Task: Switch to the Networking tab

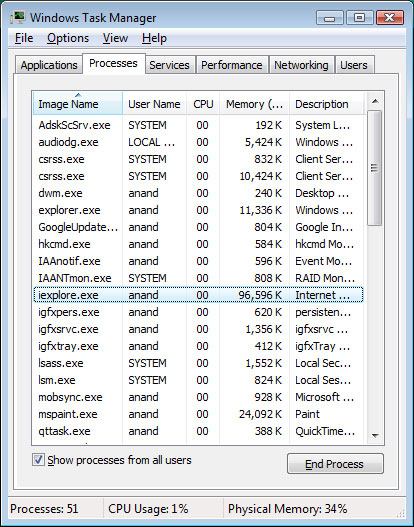Action: coord(301,65)
